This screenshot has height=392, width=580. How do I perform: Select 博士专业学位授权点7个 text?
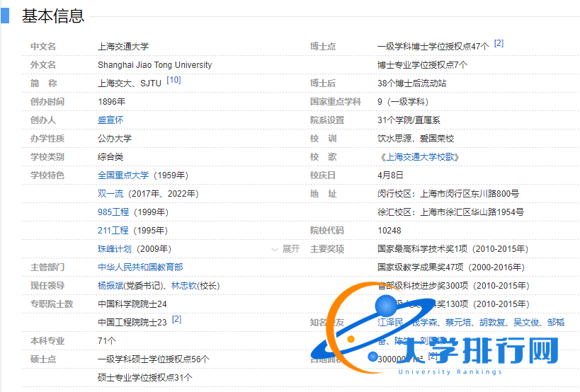[422, 65]
